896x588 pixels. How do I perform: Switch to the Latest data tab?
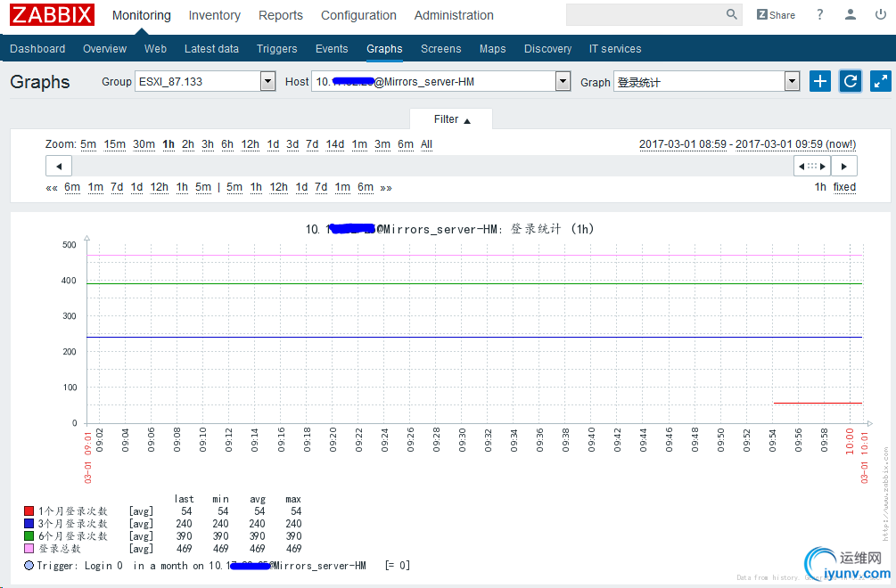tap(211, 49)
